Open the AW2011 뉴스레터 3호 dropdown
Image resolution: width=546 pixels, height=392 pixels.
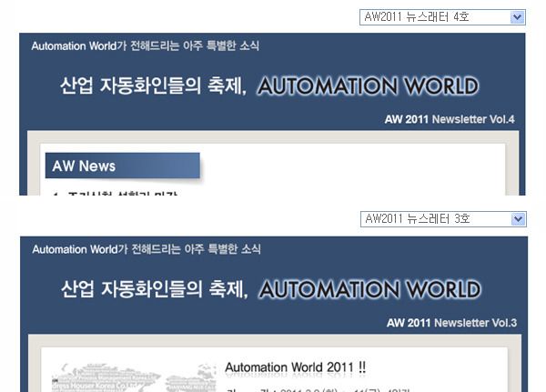(x=443, y=219)
